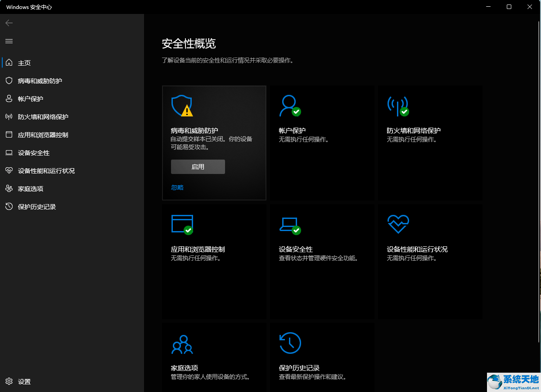This screenshot has width=541, height=392.
Task: Collapse the navigation with the hamburger menu
Action: coord(9,41)
